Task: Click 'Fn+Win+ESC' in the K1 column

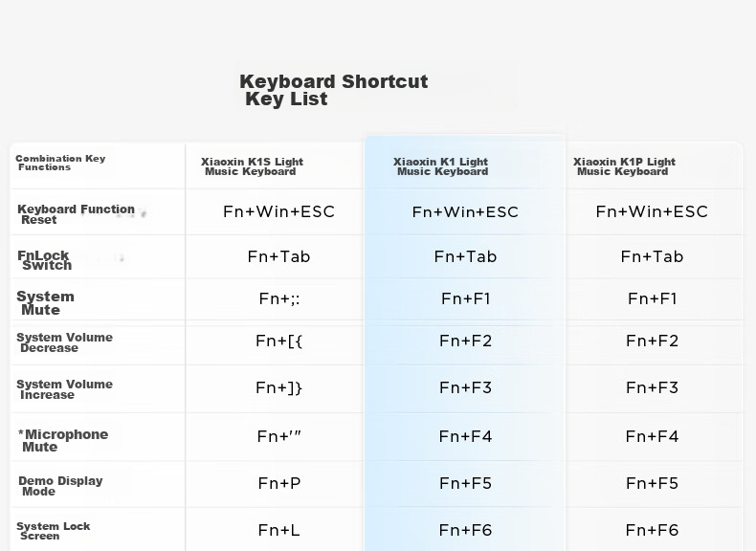Action: tap(465, 212)
